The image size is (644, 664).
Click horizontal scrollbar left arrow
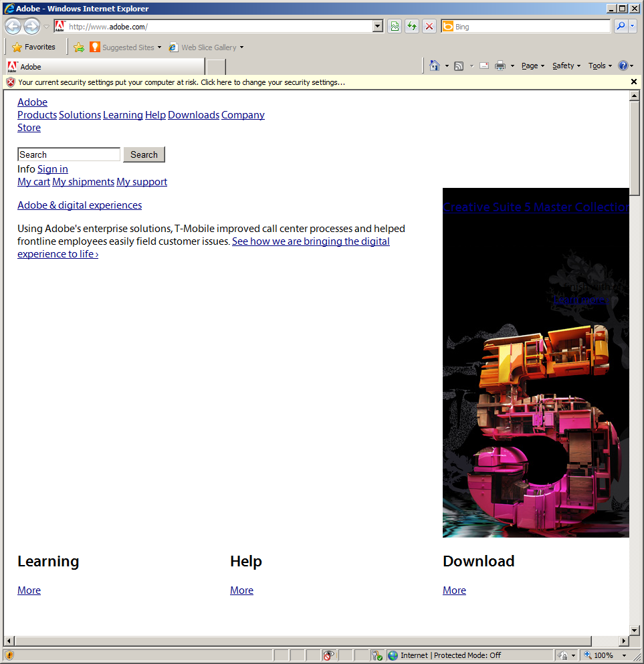[9, 641]
